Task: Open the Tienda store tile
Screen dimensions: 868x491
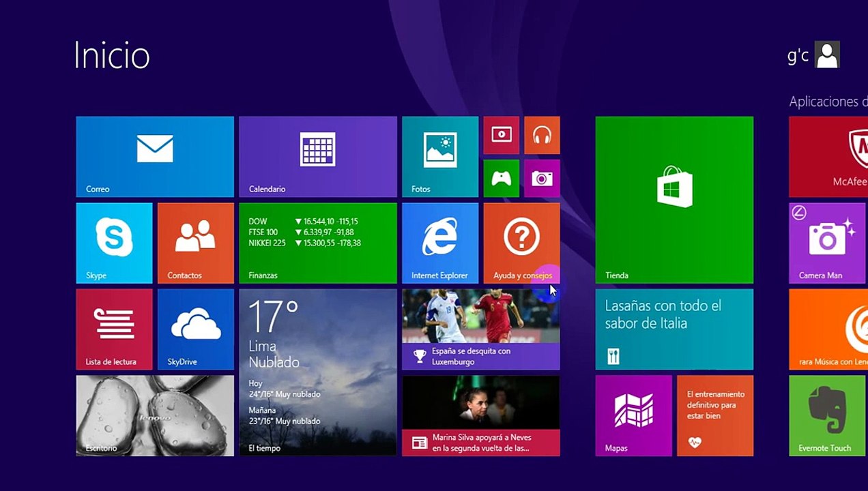Action: pos(674,200)
